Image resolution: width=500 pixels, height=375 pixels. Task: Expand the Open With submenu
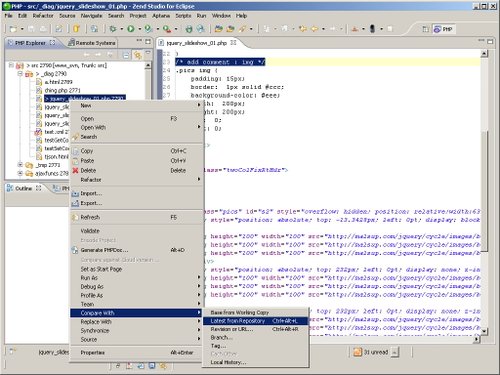click(x=137, y=127)
